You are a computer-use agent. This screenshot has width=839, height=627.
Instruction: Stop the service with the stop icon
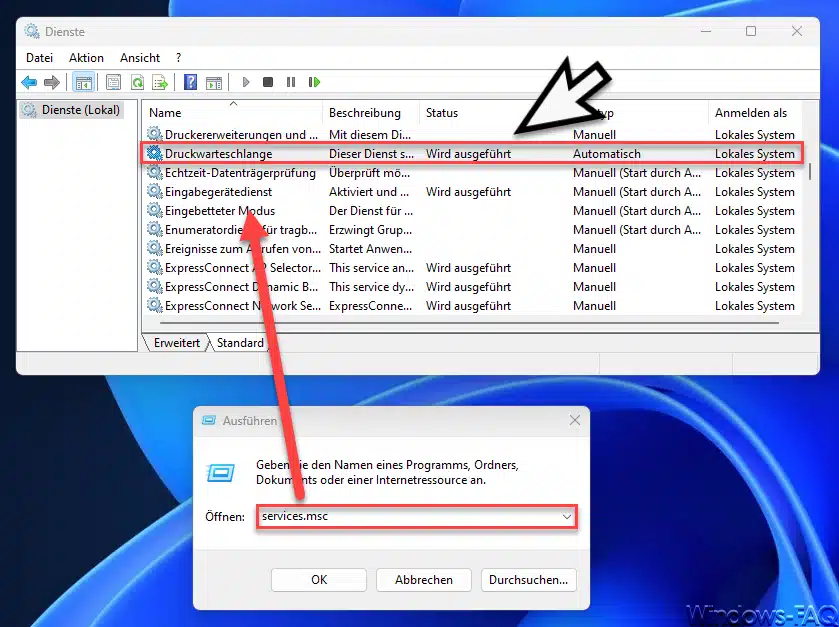[268, 82]
